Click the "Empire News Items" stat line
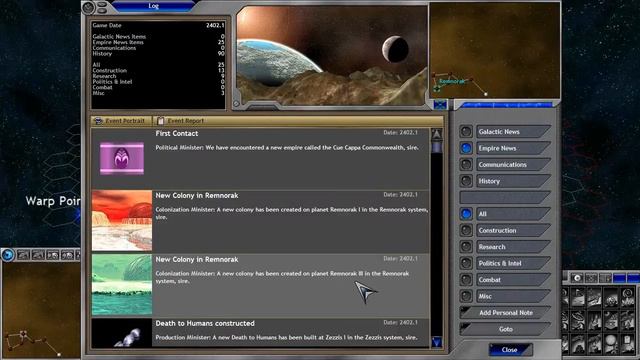Viewport: 640px width, 360px height. click(158, 42)
